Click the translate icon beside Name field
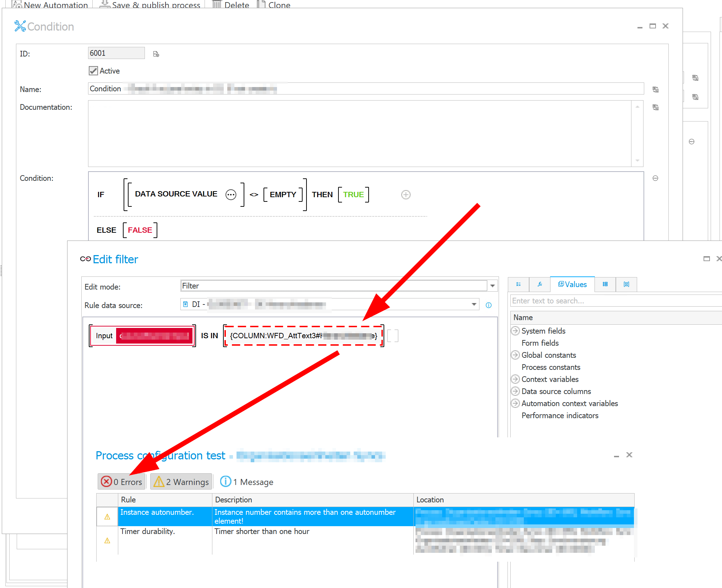Image resolution: width=722 pixels, height=588 pixels. (655, 90)
